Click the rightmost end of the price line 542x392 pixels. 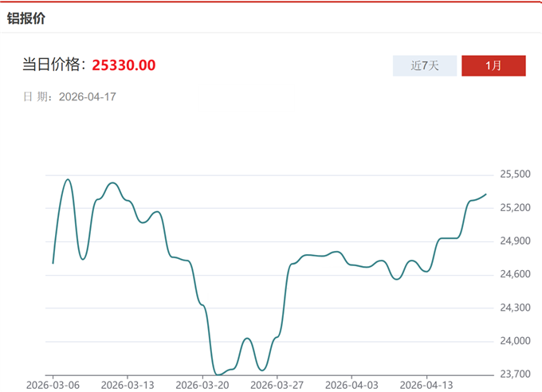(x=486, y=194)
